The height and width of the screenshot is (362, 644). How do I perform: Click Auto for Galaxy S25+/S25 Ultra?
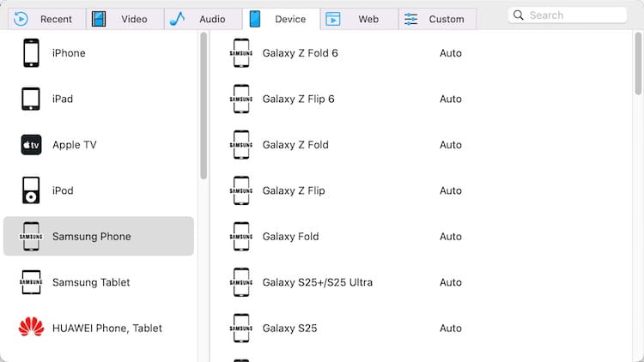coord(451,282)
